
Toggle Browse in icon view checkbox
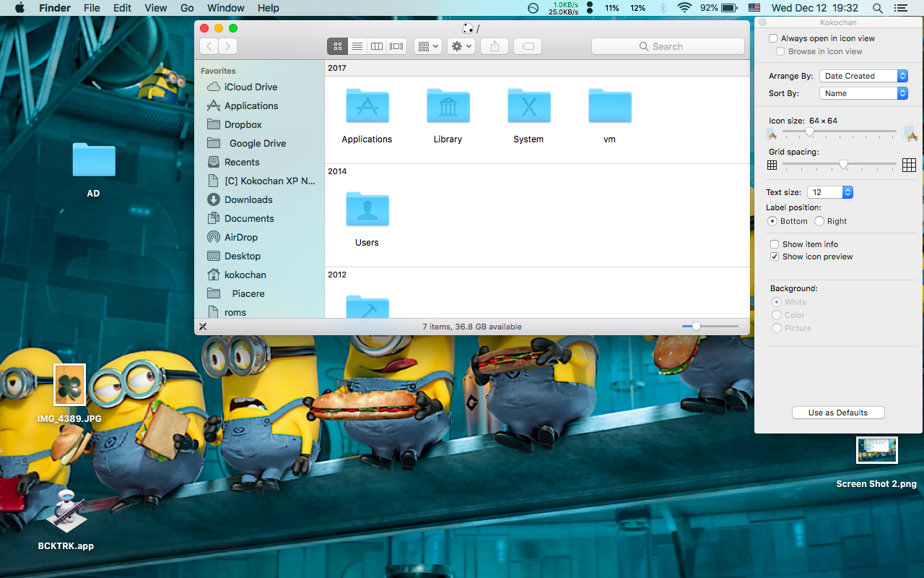(780, 51)
